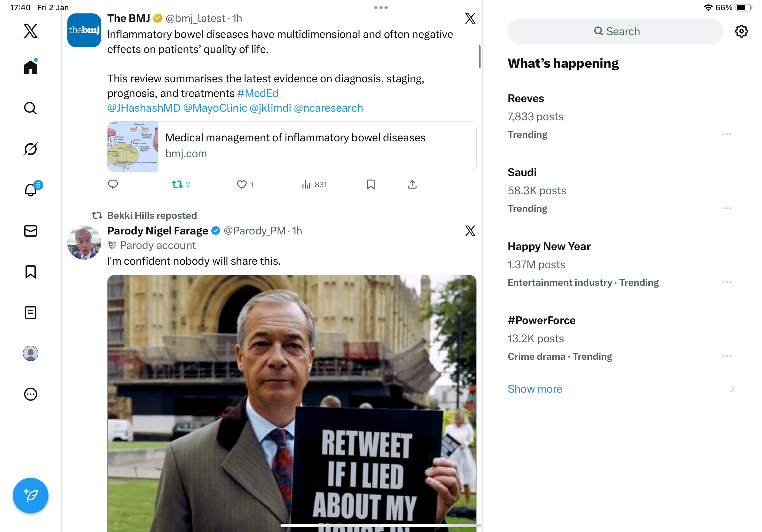This screenshot has height=532, width=762.
Task: Click the feed's vertical scrollbar
Action: point(479,57)
